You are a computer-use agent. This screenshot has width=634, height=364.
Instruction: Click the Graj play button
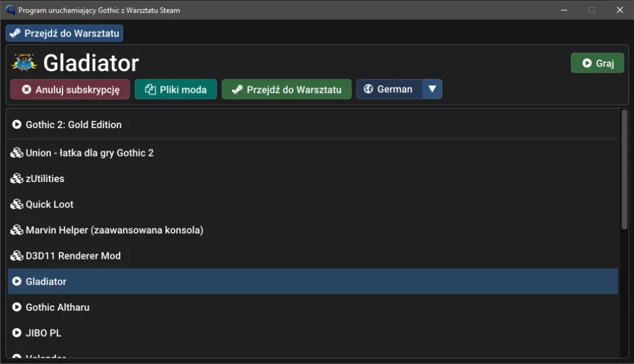(597, 63)
